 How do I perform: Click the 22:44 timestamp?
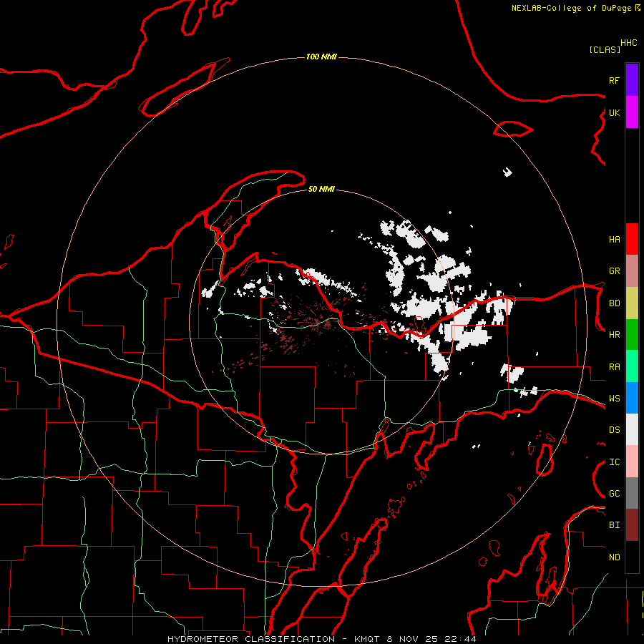pos(460,639)
